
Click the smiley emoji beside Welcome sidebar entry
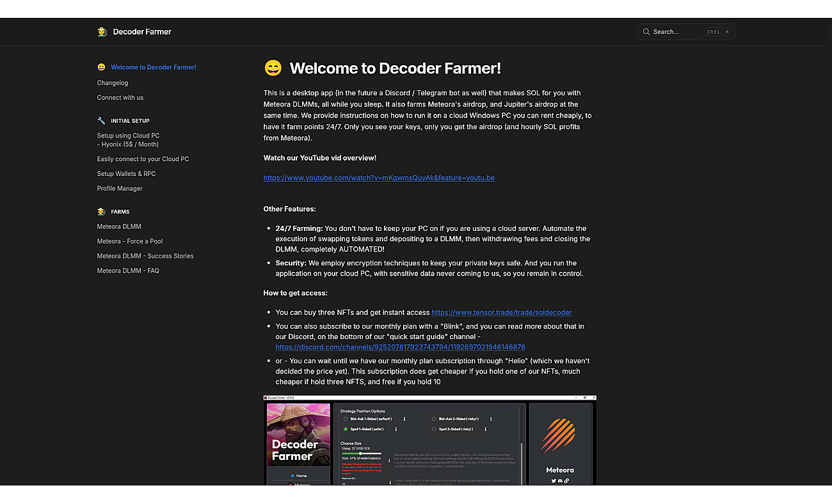[x=101, y=67]
